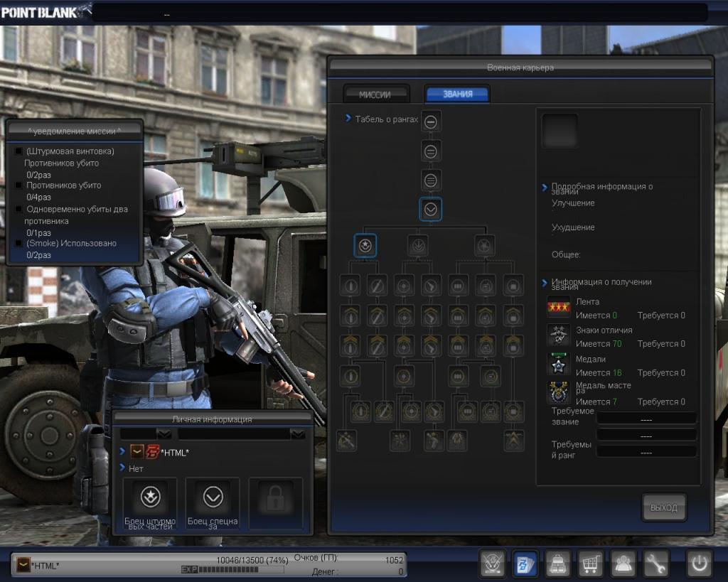Click rank badge in bottom status bar
The image size is (728, 582).
point(23,565)
